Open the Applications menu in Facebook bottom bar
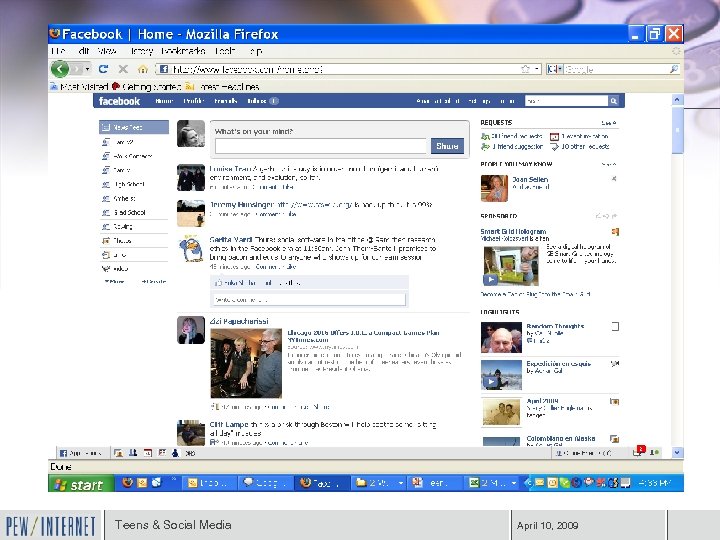720x540 pixels. point(81,453)
